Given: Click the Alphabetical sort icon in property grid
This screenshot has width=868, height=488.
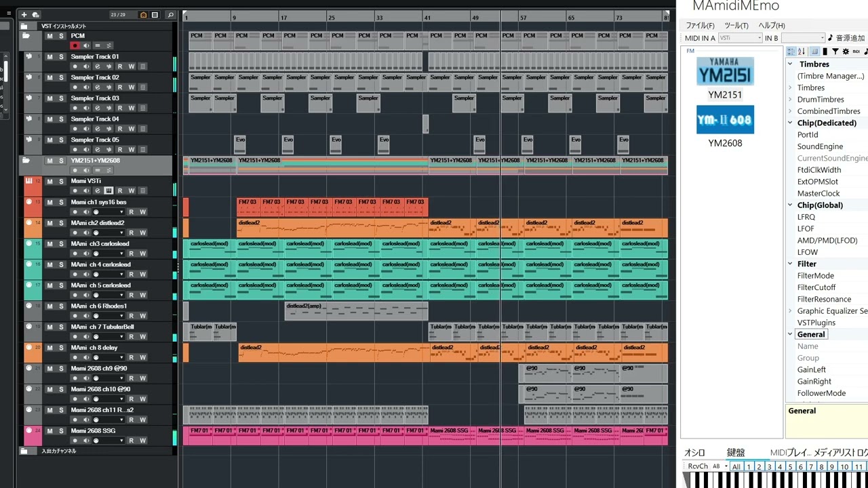Looking at the screenshot, I should tap(801, 52).
